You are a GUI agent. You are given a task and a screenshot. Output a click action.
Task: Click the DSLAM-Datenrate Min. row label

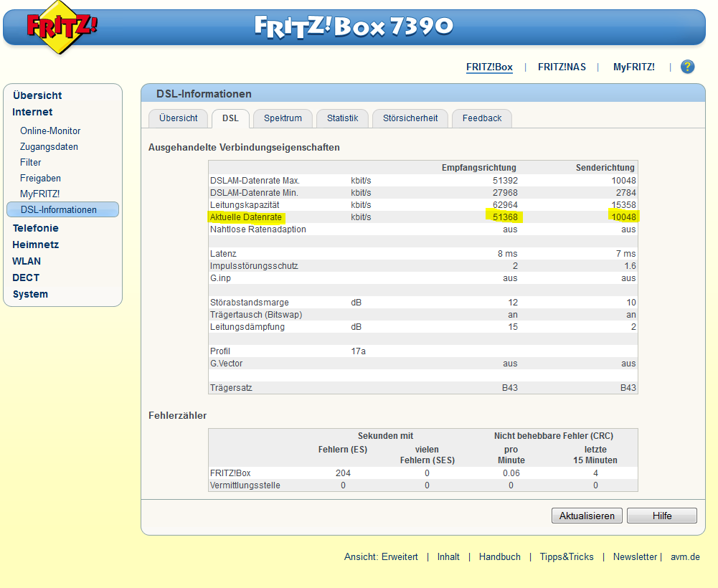(254, 193)
